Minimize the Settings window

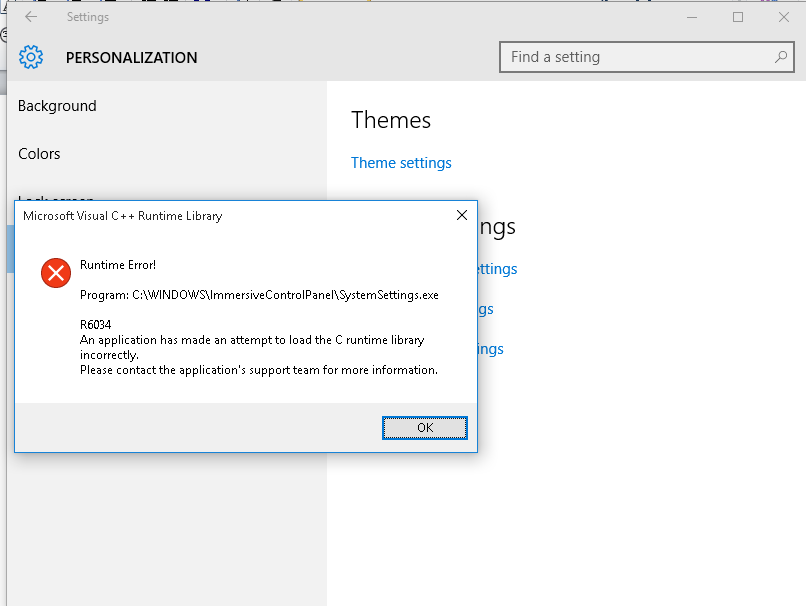click(692, 17)
